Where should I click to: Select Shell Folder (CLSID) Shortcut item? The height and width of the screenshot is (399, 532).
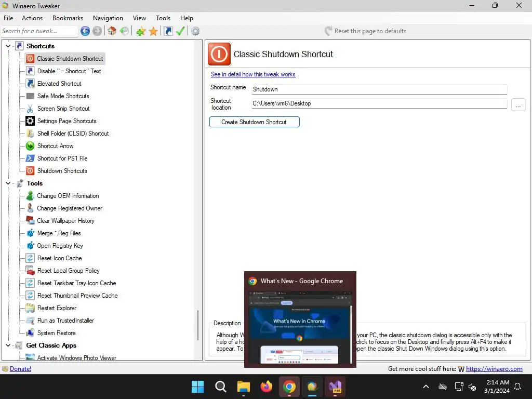tap(73, 134)
